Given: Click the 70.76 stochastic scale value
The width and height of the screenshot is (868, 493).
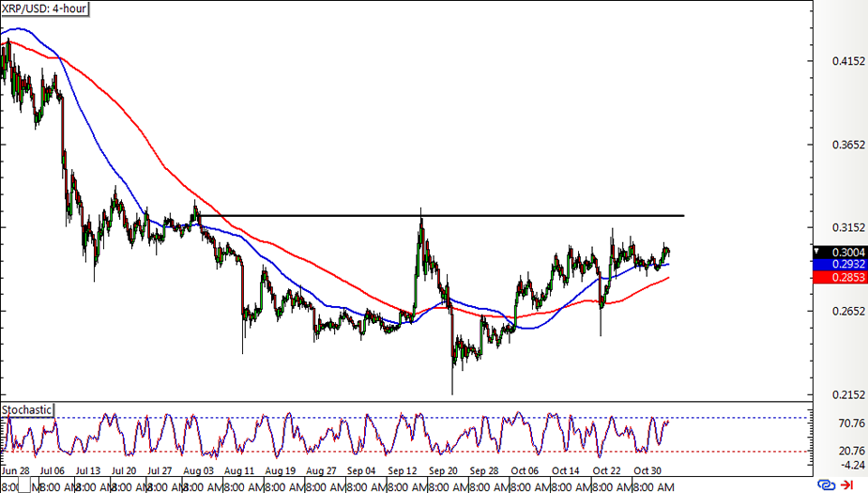Looking at the screenshot, I should click(851, 424).
